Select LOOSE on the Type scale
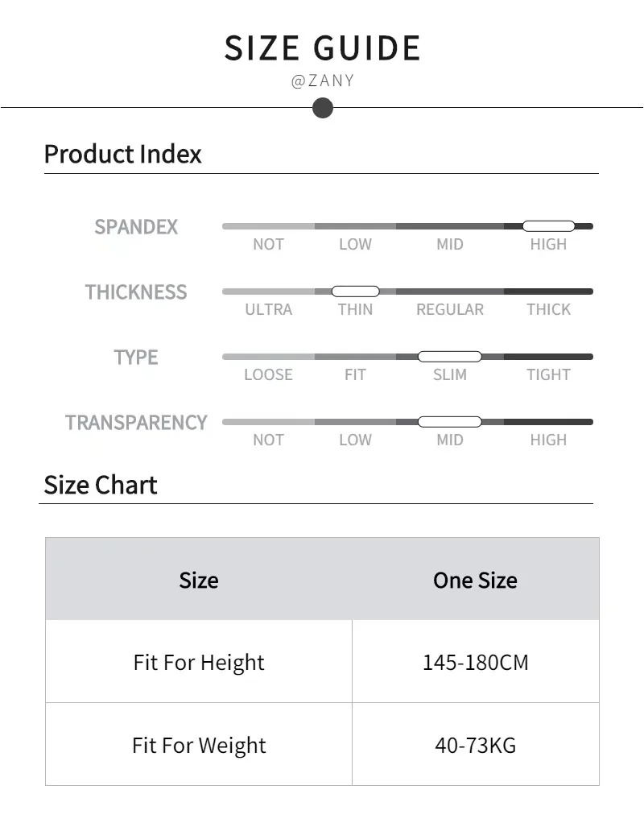Image resolution: width=644 pixels, height=831 pixels. pos(268,374)
